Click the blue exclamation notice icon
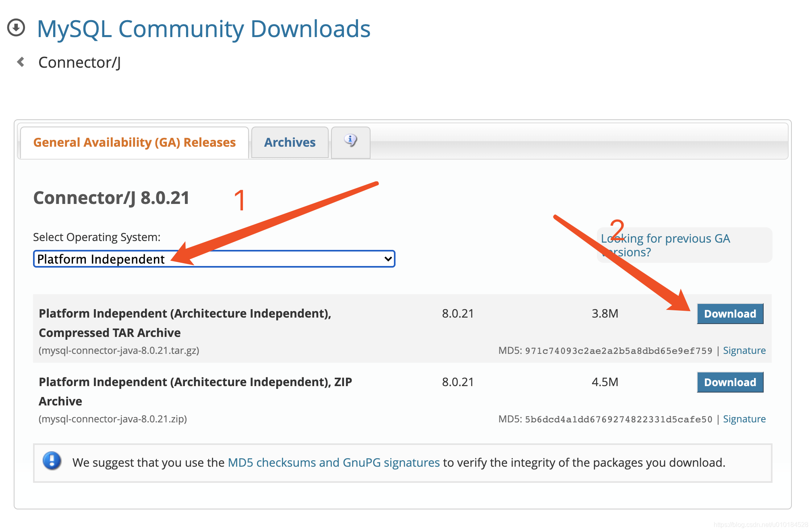812x532 pixels. pos(52,461)
